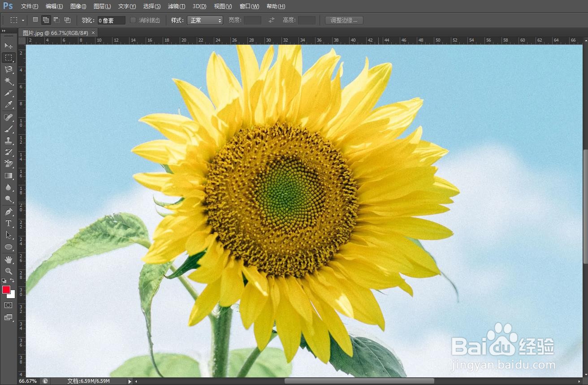Click the horizontal scrollbar thumb

point(359,381)
